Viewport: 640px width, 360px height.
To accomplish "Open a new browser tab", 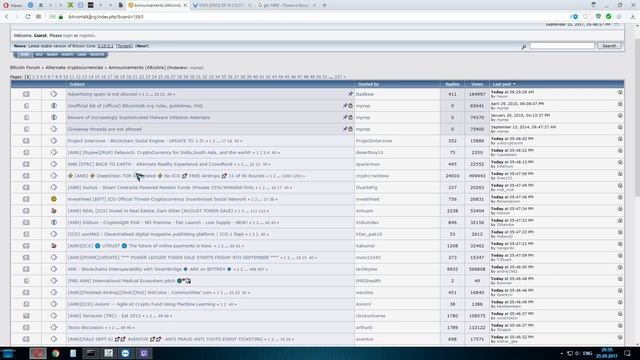I will 324,5.
